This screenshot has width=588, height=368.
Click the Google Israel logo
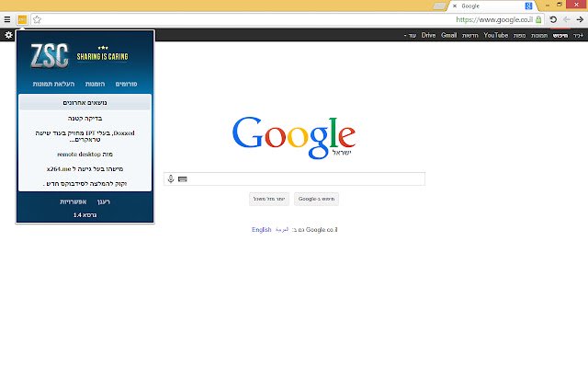294,137
